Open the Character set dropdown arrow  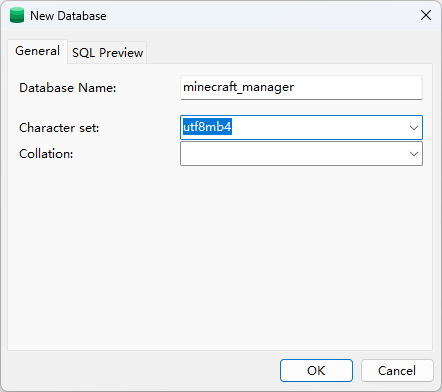[414, 128]
